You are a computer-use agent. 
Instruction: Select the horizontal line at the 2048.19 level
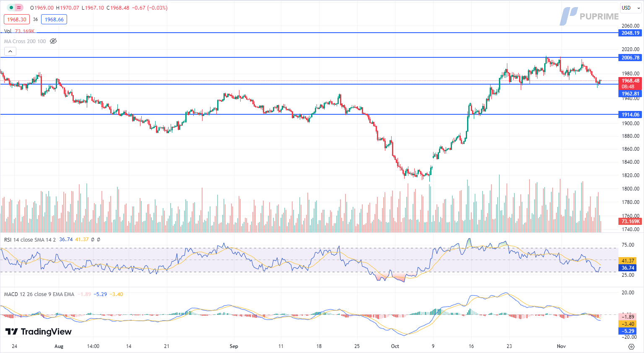pyautogui.click(x=309, y=33)
